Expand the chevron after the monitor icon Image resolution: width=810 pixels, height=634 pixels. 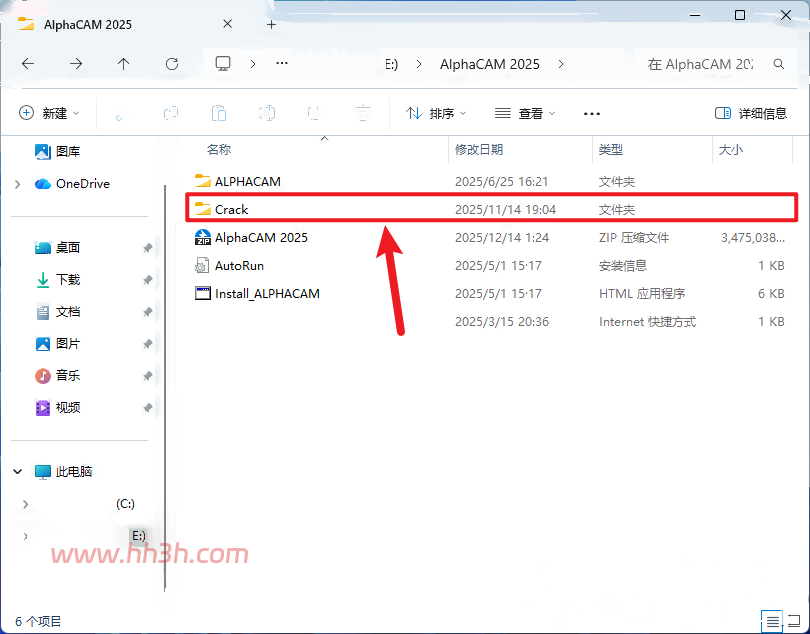[253, 64]
